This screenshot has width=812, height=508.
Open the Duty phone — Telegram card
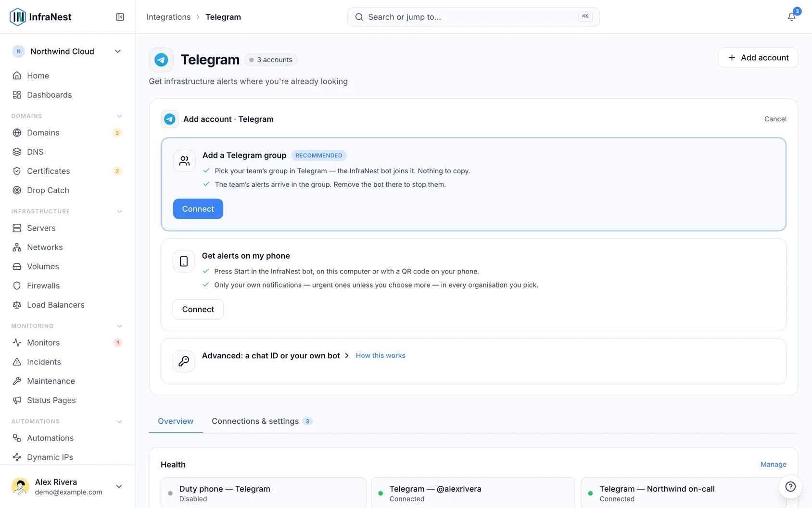[264, 493]
